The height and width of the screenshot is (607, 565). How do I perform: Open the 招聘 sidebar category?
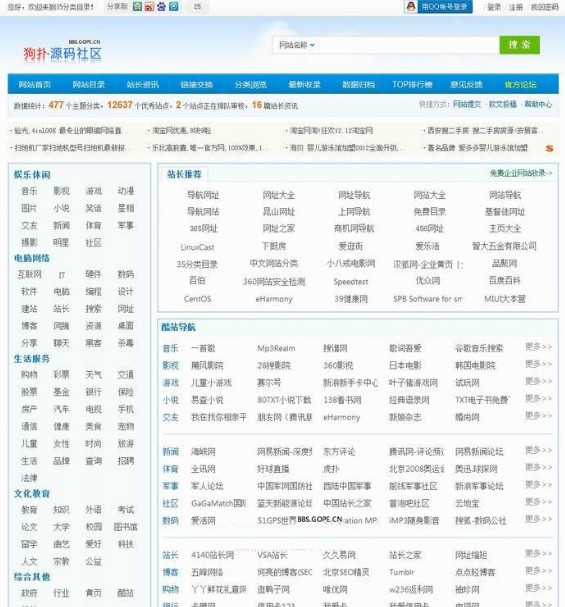click(126, 461)
